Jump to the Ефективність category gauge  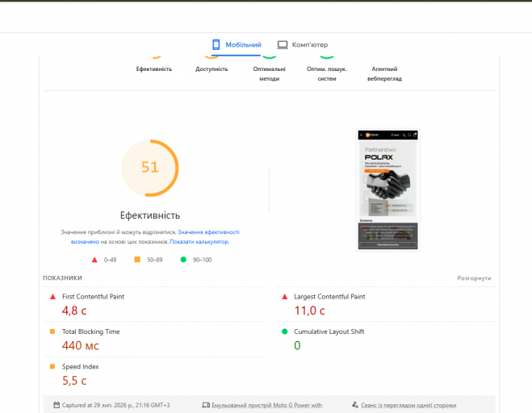tap(154, 65)
